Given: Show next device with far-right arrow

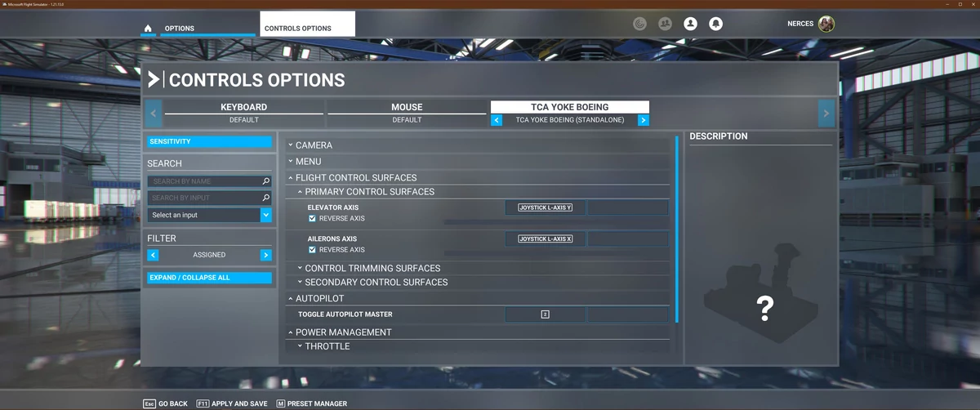Looking at the screenshot, I should click(826, 114).
